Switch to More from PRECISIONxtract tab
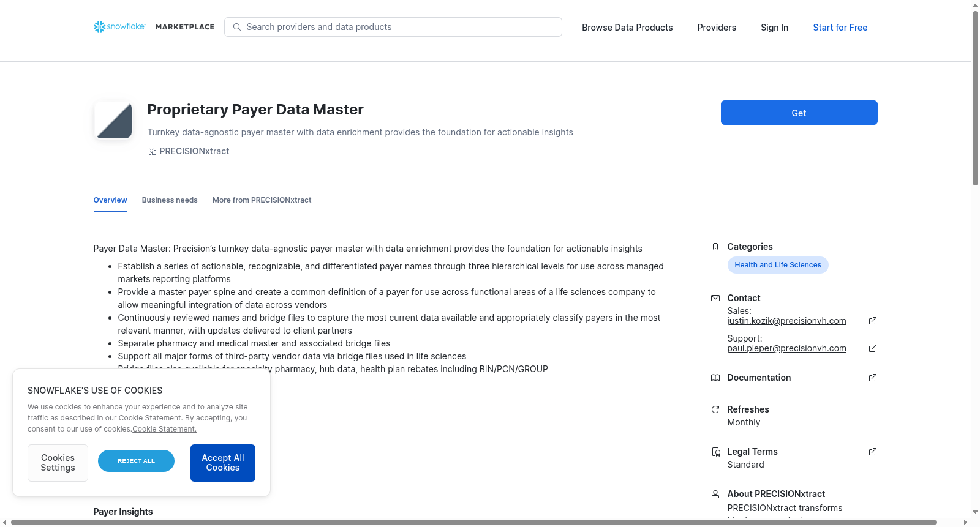980x527 pixels. (262, 200)
